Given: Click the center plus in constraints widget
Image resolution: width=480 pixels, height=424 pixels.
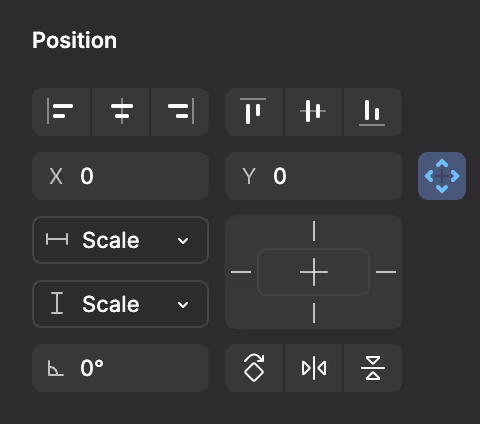Looking at the screenshot, I should (314, 272).
